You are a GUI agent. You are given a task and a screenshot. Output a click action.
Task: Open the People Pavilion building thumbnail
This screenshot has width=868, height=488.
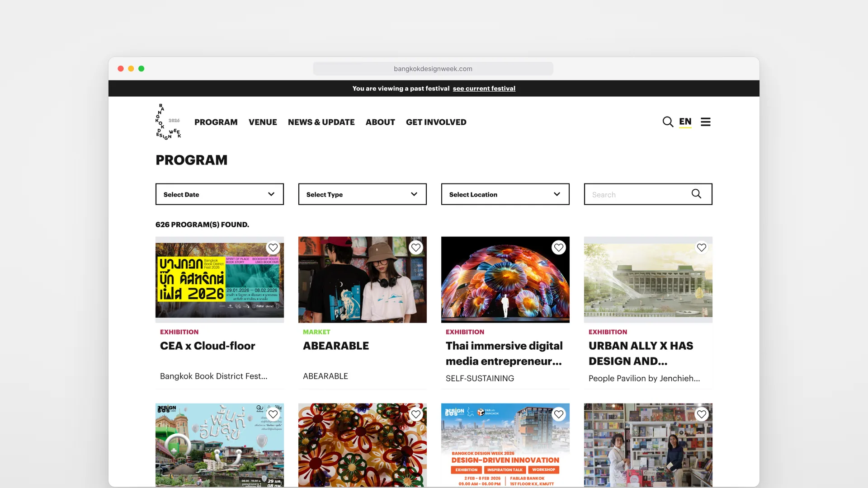(x=648, y=280)
